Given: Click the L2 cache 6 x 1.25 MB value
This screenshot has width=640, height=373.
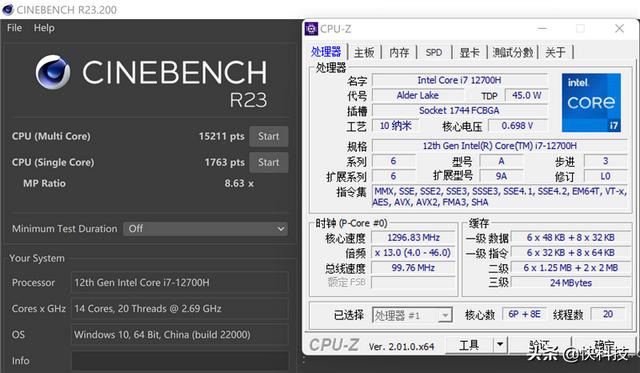Looking at the screenshot, I should pyautogui.click(x=571, y=268).
